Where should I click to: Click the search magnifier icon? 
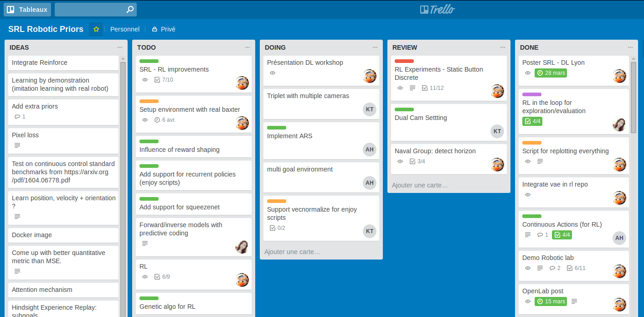coord(130,10)
